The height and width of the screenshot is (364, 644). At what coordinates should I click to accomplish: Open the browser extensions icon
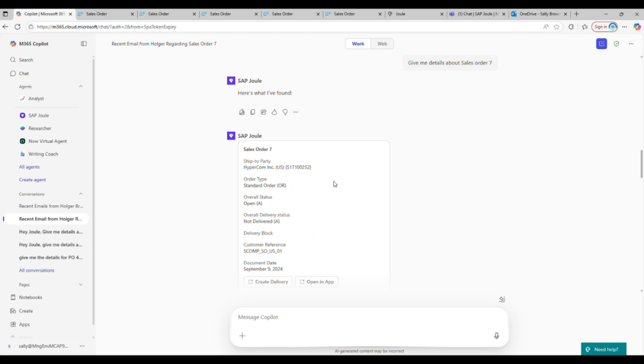click(x=571, y=26)
